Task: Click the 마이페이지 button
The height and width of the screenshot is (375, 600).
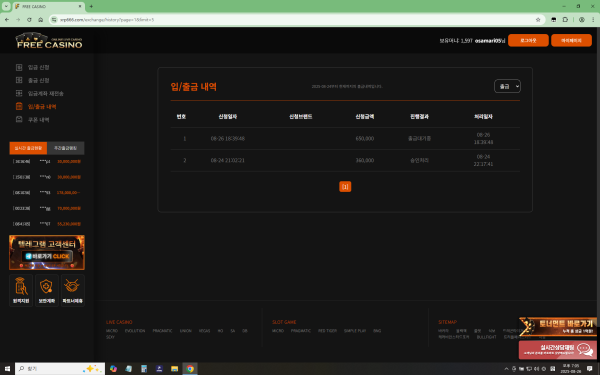Action: click(571, 40)
